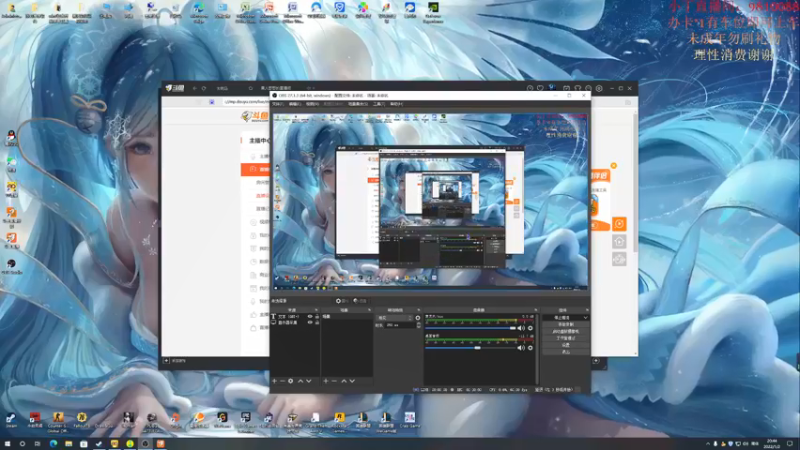This screenshot has width=800, height=450.
Task: Open the 编辑 menu in OBS
Action: tap(294, 104)
